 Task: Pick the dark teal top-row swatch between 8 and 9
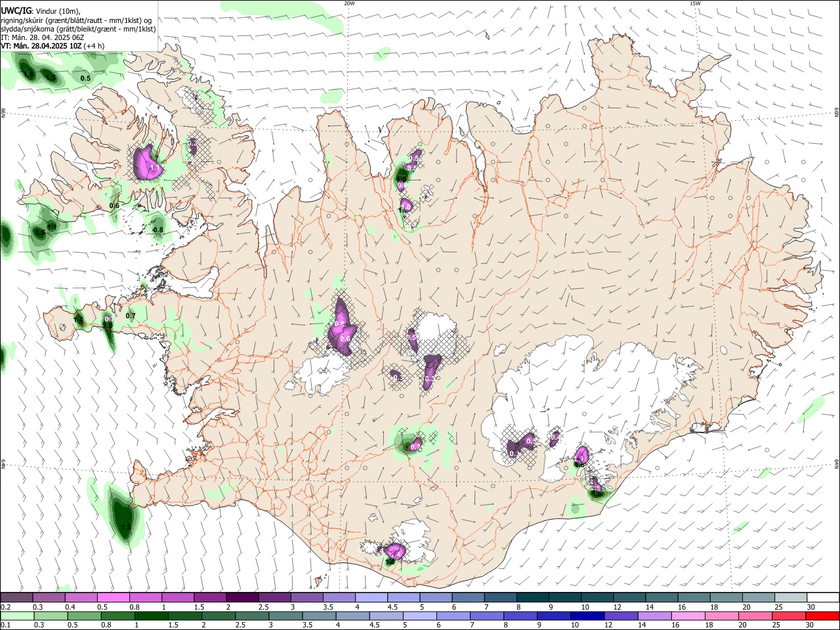click(x=532, y=597)
